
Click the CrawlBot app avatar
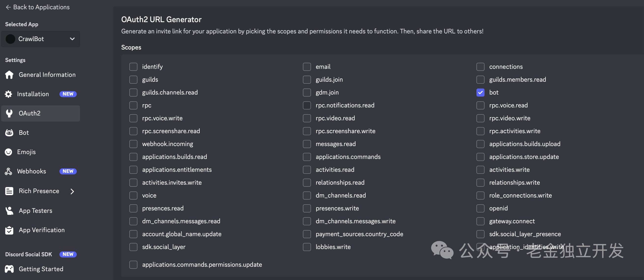coord(11,39)
